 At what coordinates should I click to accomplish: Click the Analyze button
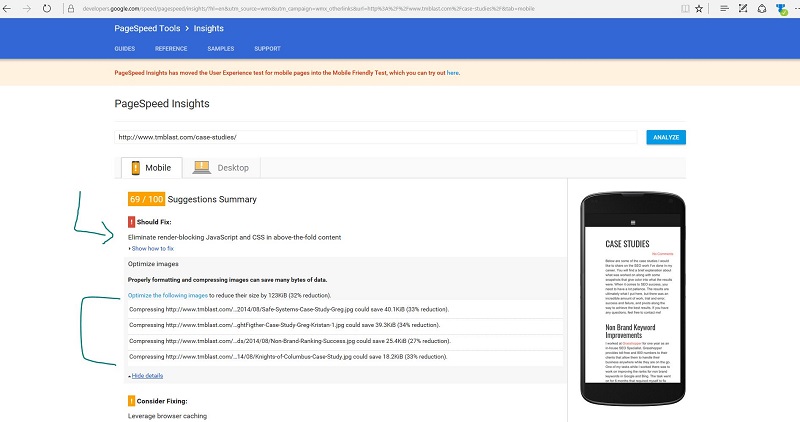[x=666, y=137]
